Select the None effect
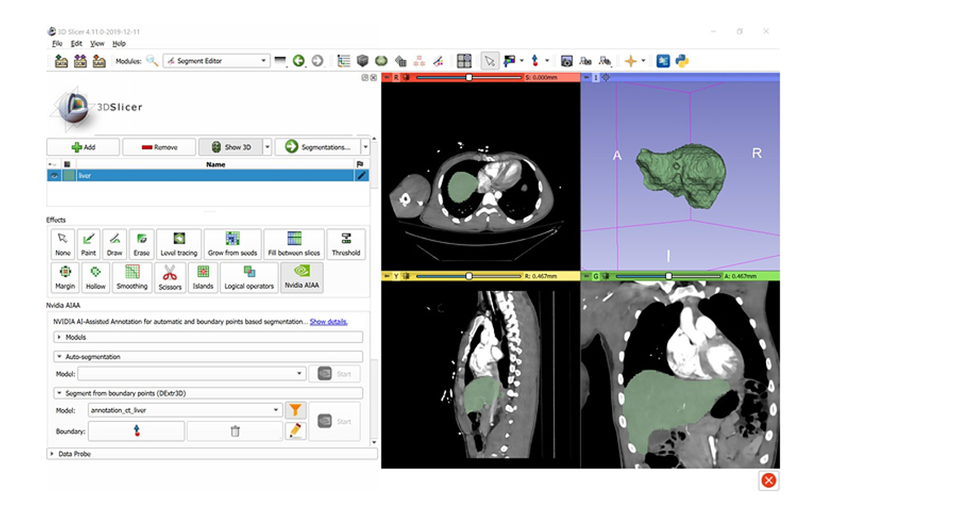This screenshot has height=507, width=980. (62, 244)
